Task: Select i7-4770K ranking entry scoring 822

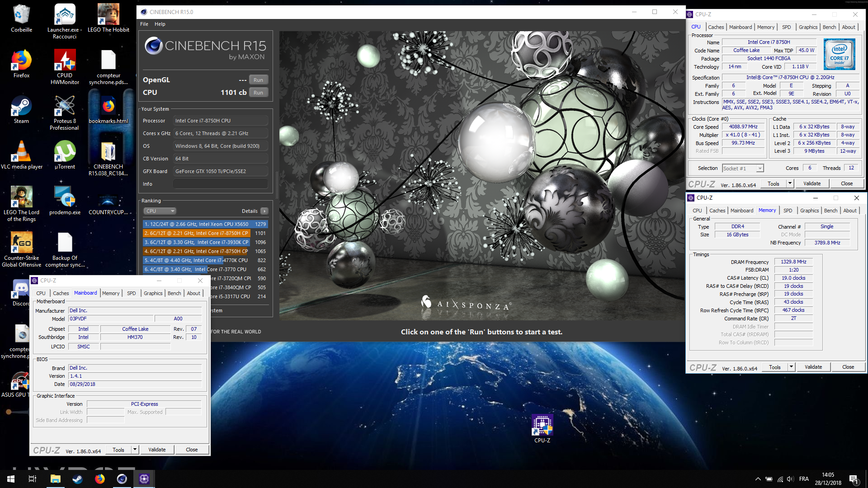Action: point(205,260)
